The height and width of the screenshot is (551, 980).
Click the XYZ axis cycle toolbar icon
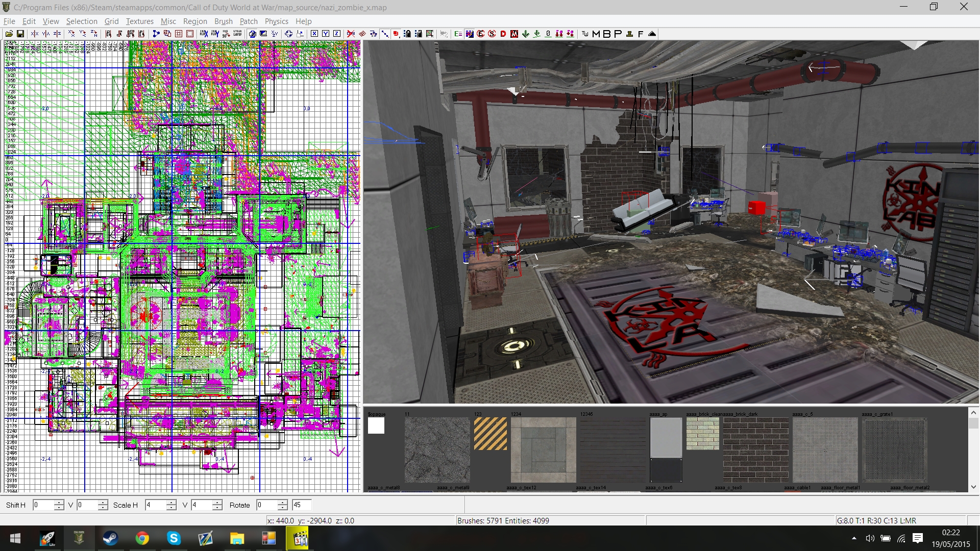pyautogui.click(x=275, y=34)
